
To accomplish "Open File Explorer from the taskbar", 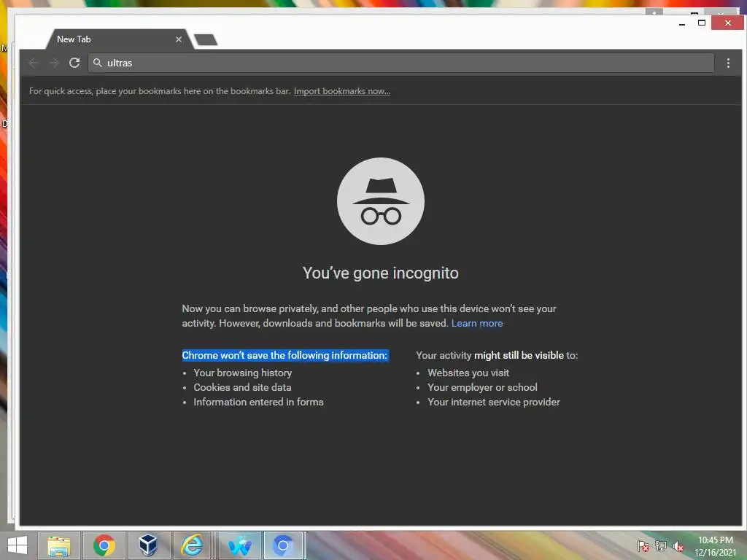I will (x=59, y=545).
